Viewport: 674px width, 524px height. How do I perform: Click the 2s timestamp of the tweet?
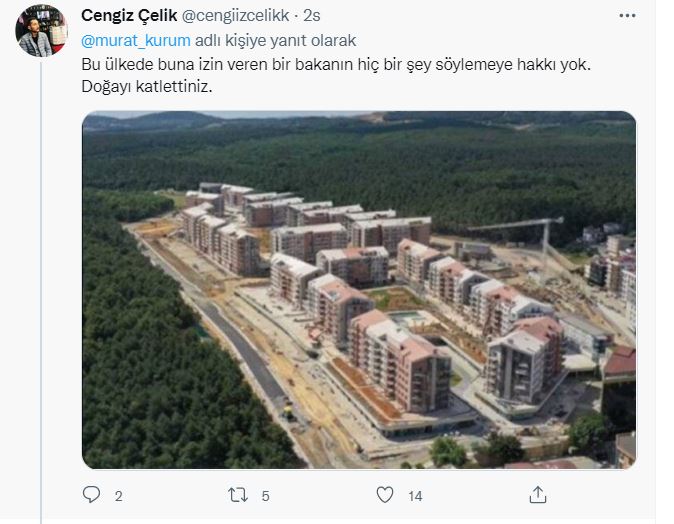(312, 16)
